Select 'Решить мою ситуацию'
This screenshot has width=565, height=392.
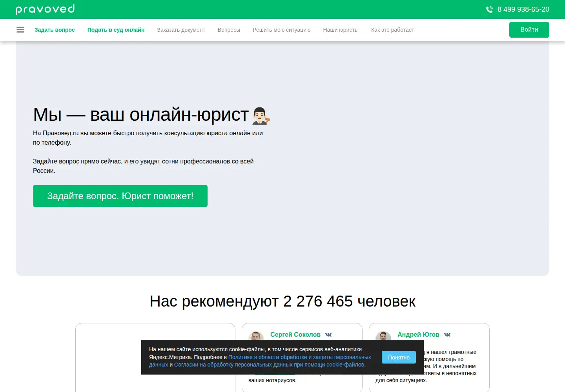point(281,30)
